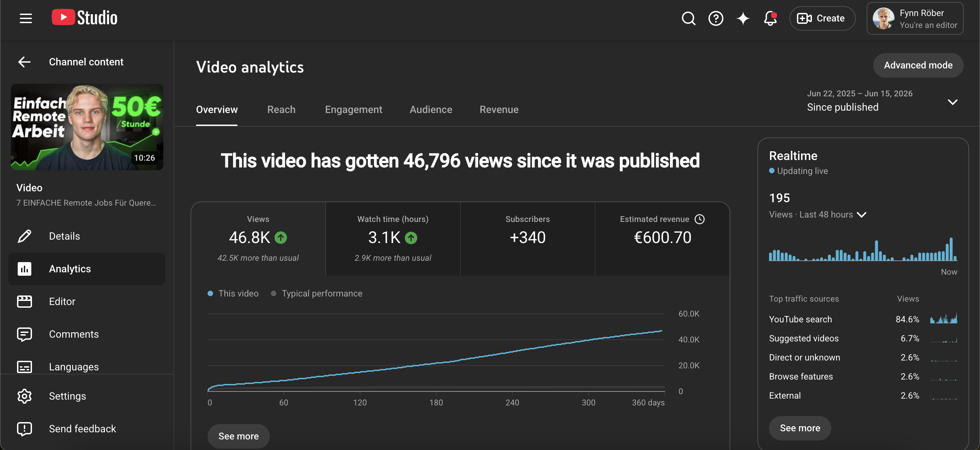Open the help question mark icon
The image size is (980, 450).
pyautogui.click(x=716, y=18)
